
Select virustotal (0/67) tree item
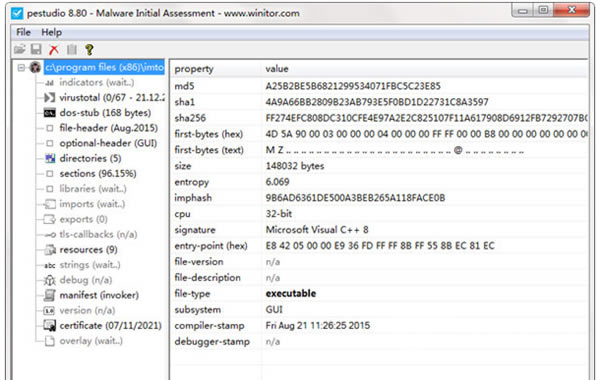click(x=112, y=98)
